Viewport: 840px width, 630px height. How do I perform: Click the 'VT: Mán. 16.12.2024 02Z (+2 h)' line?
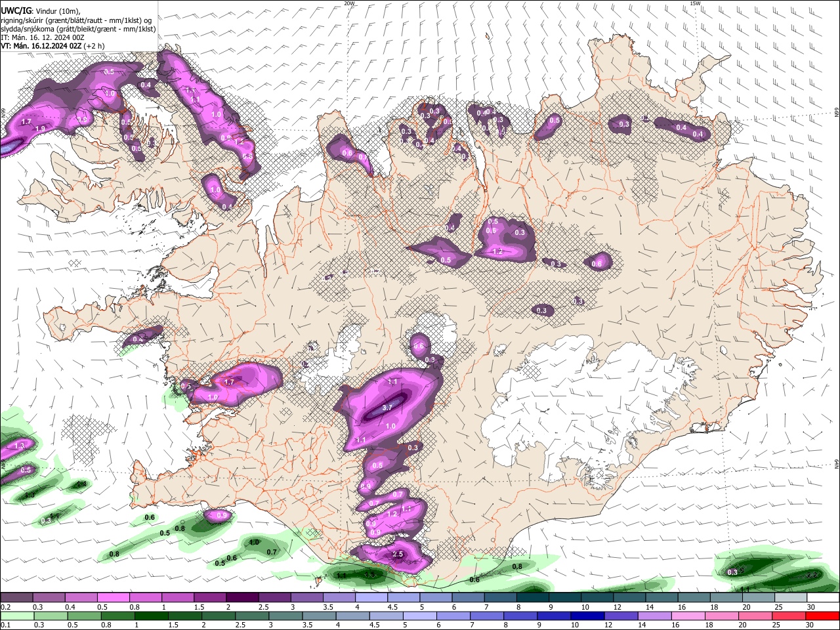click(x=52, y=46)
